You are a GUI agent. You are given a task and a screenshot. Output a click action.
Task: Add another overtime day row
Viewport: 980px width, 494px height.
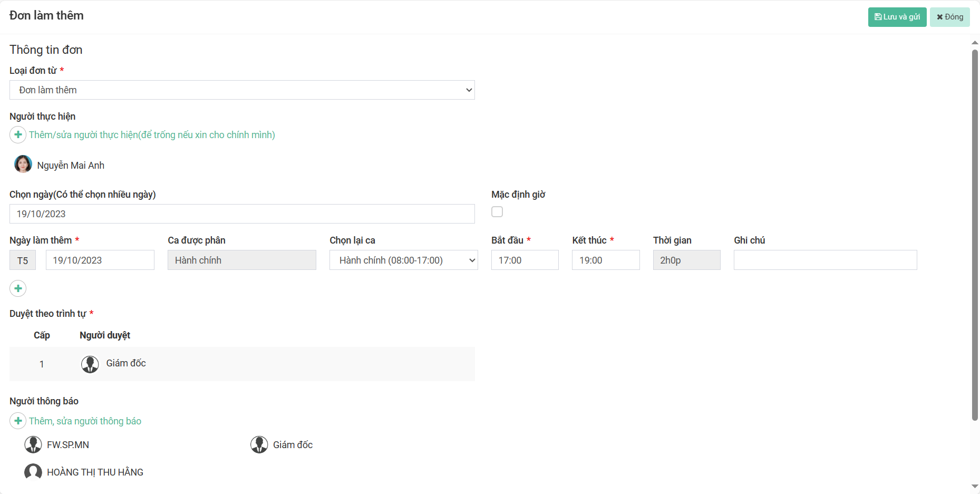pos(18,288)
